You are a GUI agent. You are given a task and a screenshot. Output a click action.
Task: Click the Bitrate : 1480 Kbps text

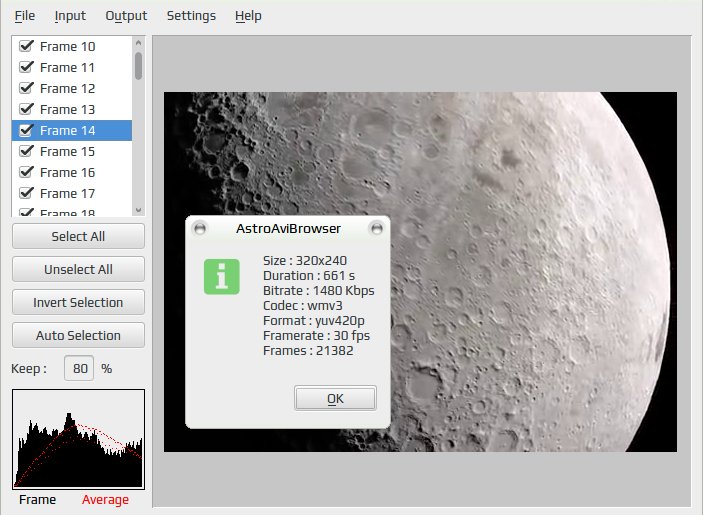(x=319, y=290)
